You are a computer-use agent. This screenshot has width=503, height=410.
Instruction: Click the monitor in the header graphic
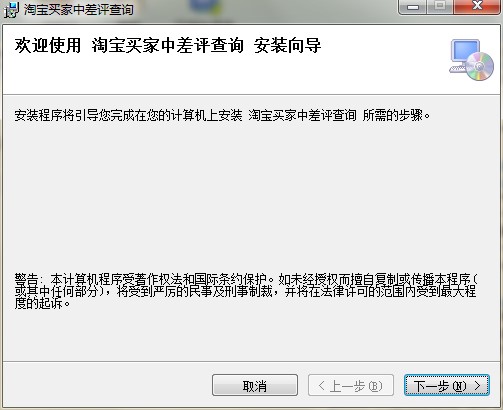point(465,52)
